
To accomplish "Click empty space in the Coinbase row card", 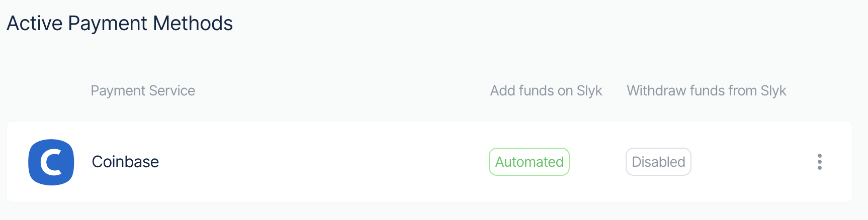I will [322, 162].
